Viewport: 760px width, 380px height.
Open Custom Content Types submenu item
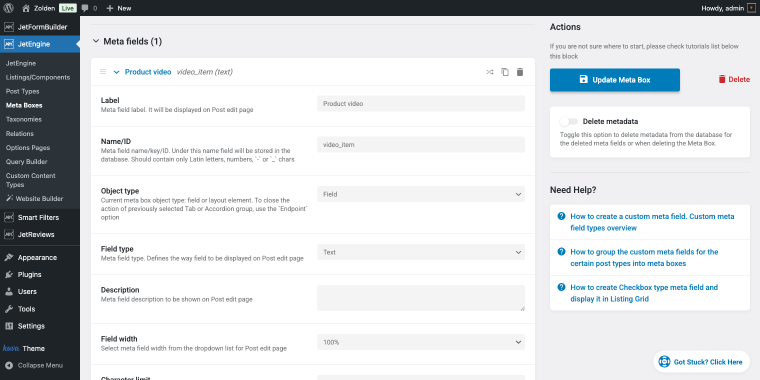pyautogui.click(x=31, y=180)
